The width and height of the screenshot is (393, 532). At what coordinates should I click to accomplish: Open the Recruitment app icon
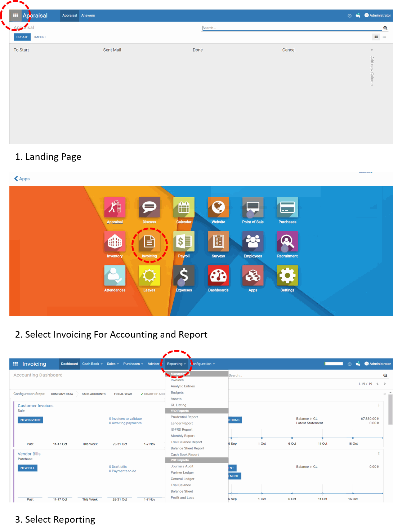[x=287, y=242]
